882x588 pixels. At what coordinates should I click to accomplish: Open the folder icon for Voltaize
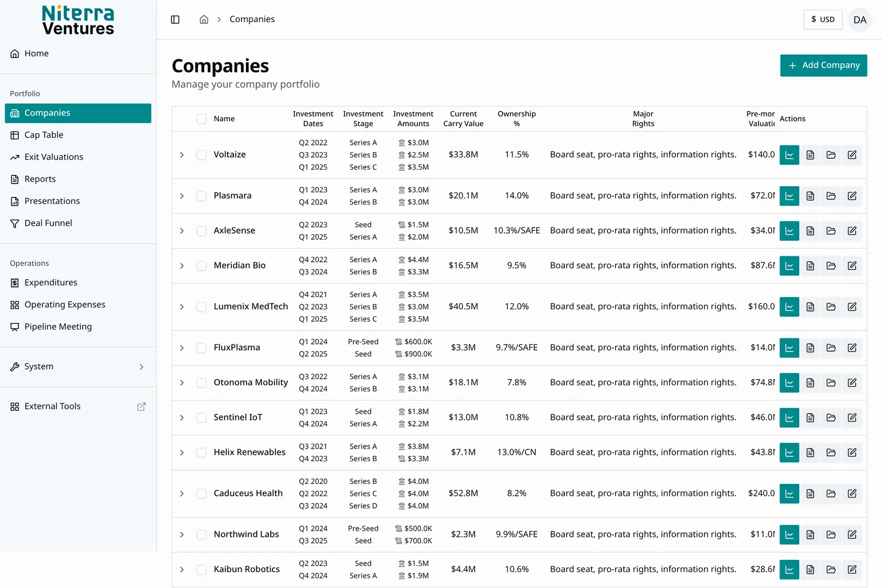831,155
